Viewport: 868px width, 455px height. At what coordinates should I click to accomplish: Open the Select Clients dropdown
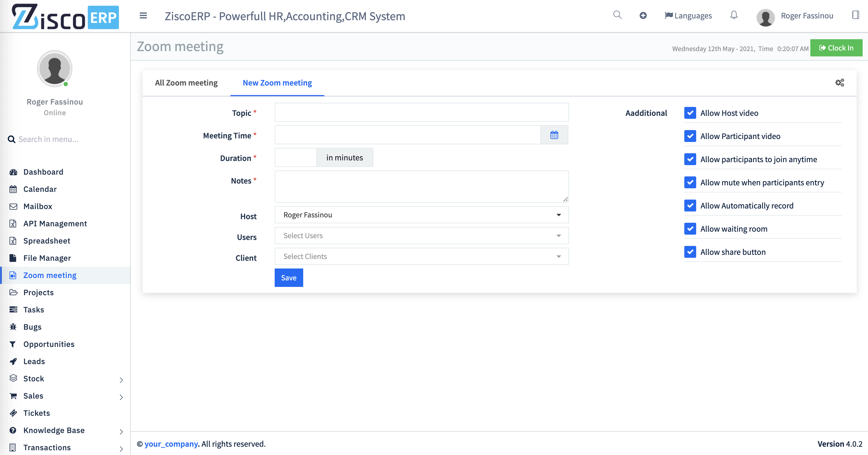(x=422, y=256)
